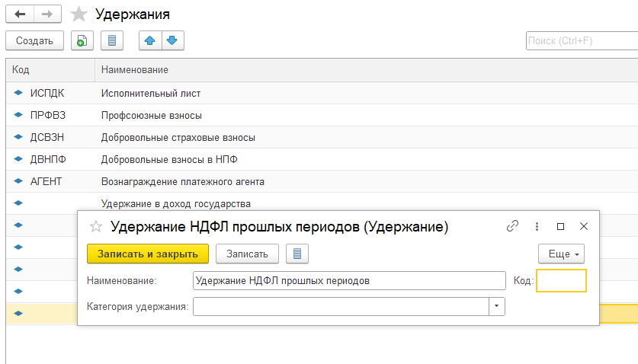
Task: Open the dialog's three-dot options menu
Action: pos(537,226)
